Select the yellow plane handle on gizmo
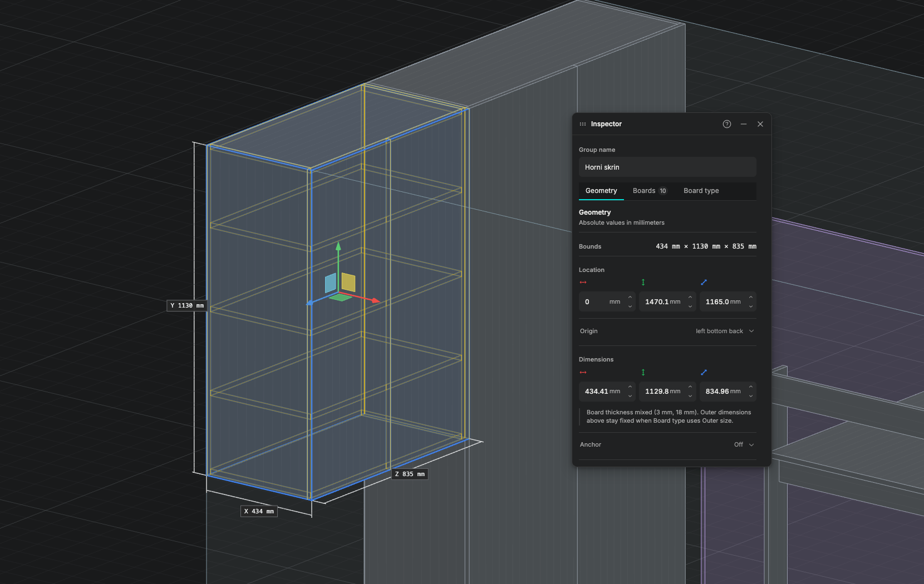Viewport: 924px width, 584px height. [348, 282]
